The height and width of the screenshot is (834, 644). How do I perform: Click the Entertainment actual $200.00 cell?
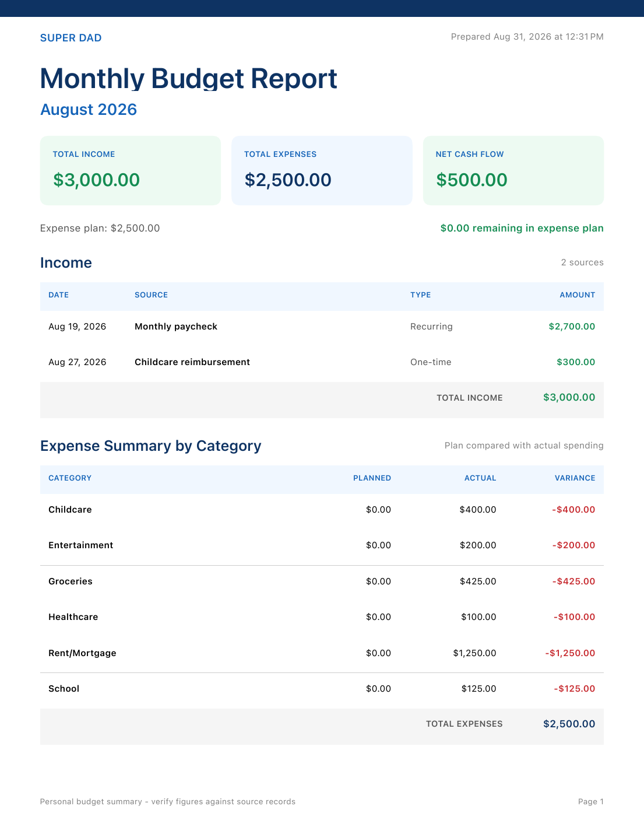pos(478,545)
